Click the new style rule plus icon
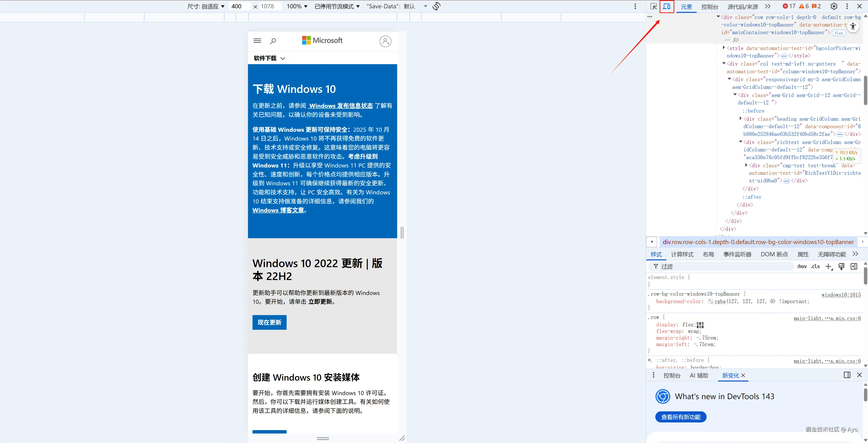This screenshot has height=443, width=868. pos(829,266)
